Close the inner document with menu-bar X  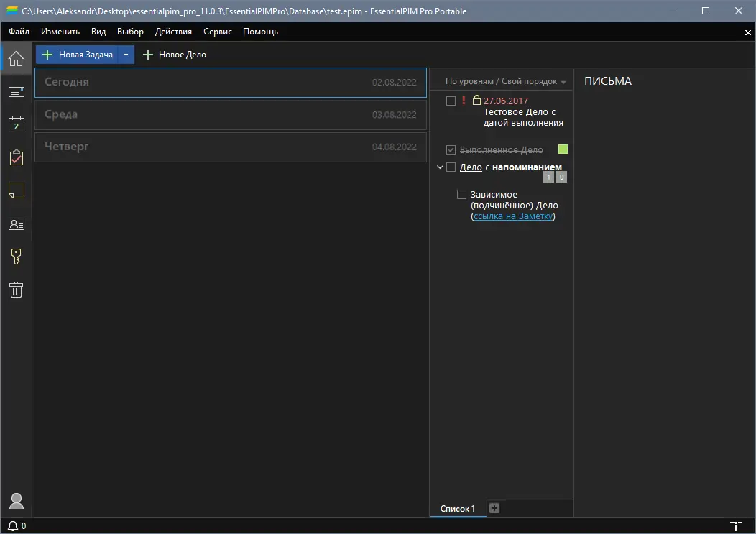click(x=748, y=32)
